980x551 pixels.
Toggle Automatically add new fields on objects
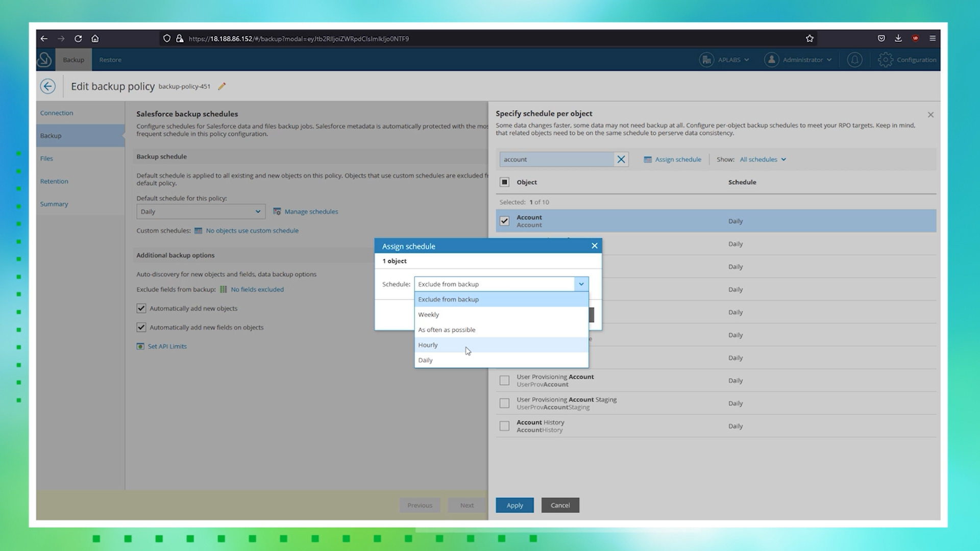(x=141, y=328)
